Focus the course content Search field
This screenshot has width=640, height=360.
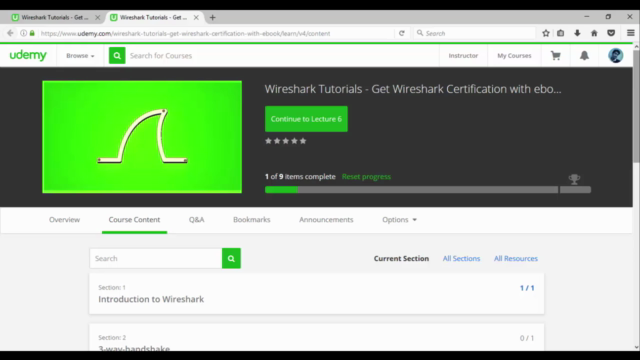click(x=156, y=258)
